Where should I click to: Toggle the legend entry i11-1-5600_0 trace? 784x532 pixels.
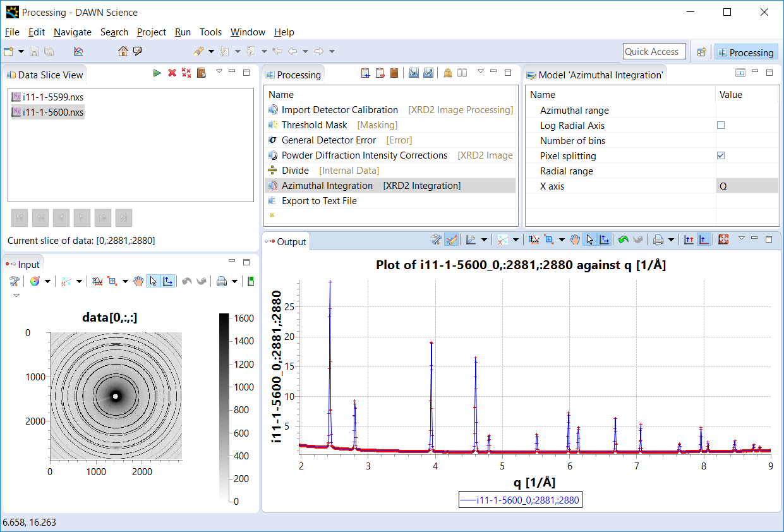point(519,500)
